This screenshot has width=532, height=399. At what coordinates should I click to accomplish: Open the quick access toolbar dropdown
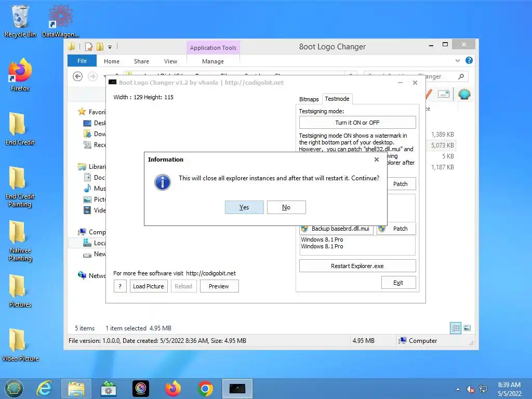point(110,47)
